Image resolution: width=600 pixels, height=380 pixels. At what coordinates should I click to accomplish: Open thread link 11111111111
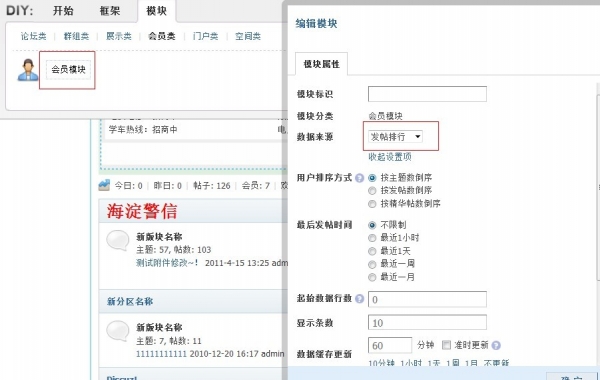tap(161, 354)
